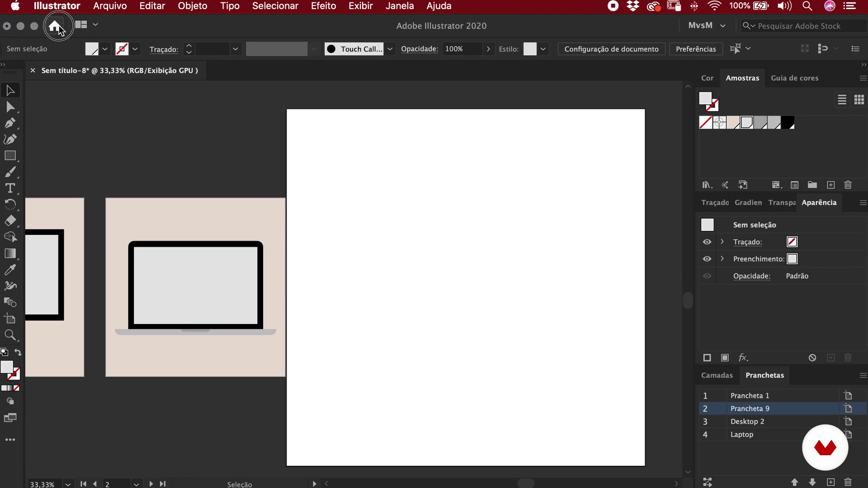Viewport: 868px width, 488px height.
Task: Move artboard up arrow in Pranchetas
Action: pos(794,482)
